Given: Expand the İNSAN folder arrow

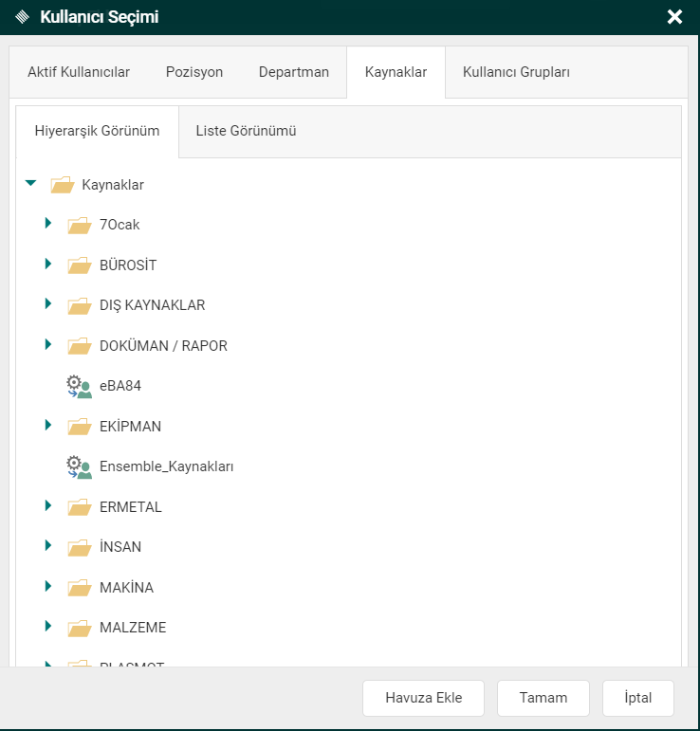Looking at the screenshot, I should [47, 546].
